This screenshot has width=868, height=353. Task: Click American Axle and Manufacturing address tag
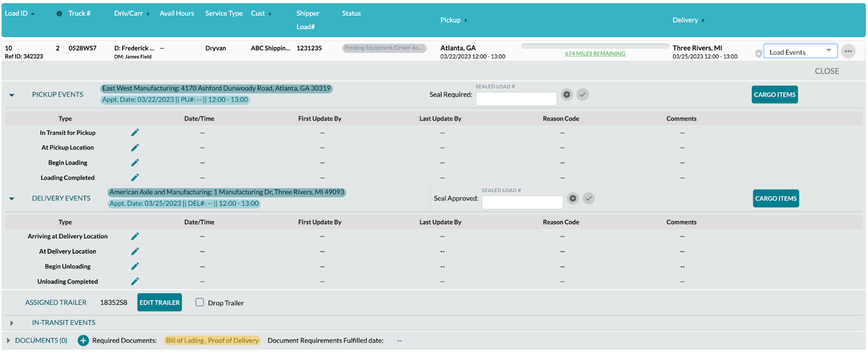coord(227,192)
